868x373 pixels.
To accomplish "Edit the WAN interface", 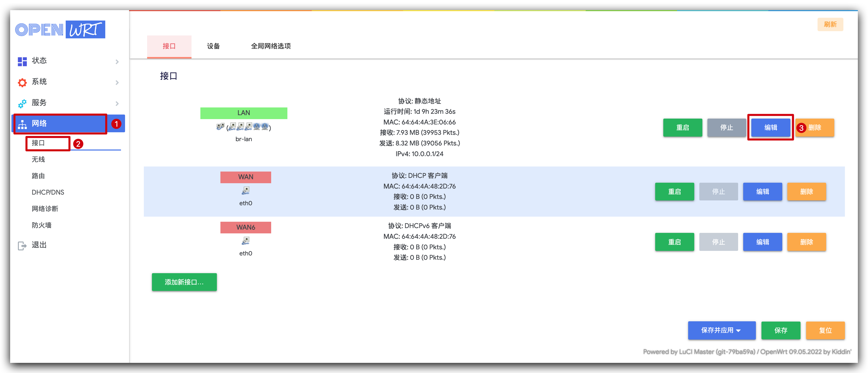I will pyautogui.click(x=762, y=192).
